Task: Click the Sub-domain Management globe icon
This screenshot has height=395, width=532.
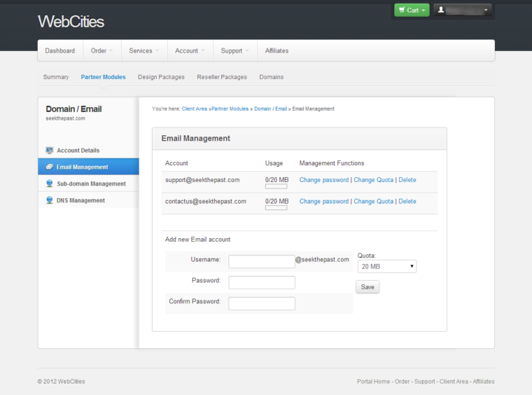Action: 50,184
